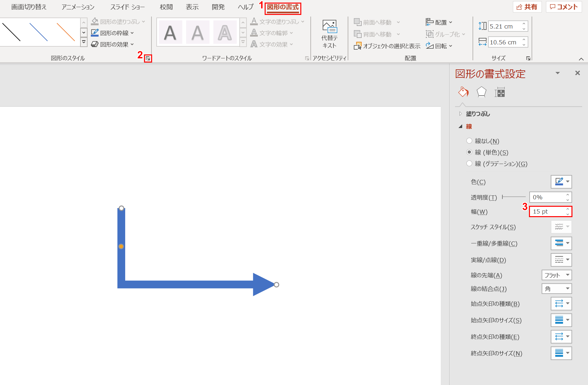Open the ヘルプ tab
The width and height of the screenshot is (588, 385).
tap(246, 7)
